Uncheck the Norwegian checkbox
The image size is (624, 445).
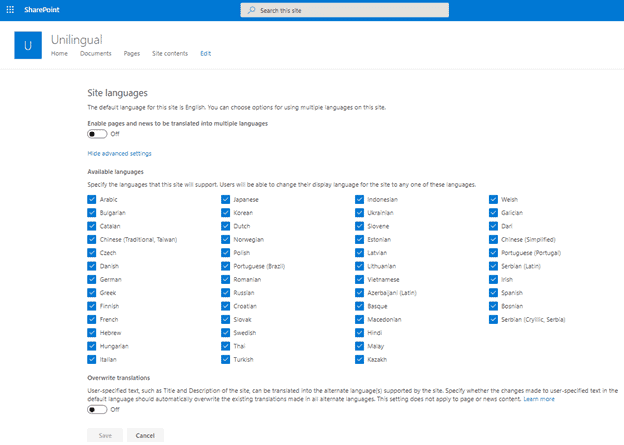point(226,240)
